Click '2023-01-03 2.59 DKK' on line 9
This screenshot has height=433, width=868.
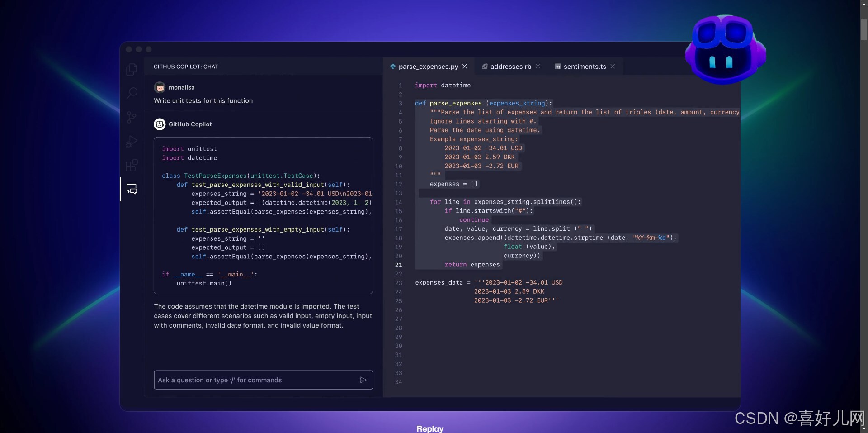click(x=480, y=157)
